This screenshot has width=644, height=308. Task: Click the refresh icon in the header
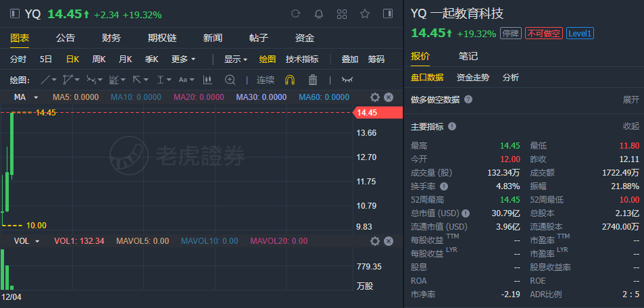(295, 14)
